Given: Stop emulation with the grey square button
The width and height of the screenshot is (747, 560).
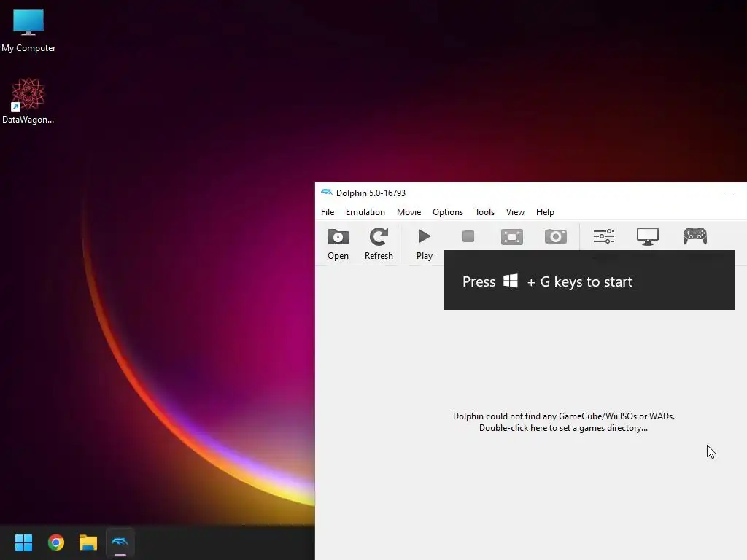Looking at the screenshot, I should coord(468,236).
